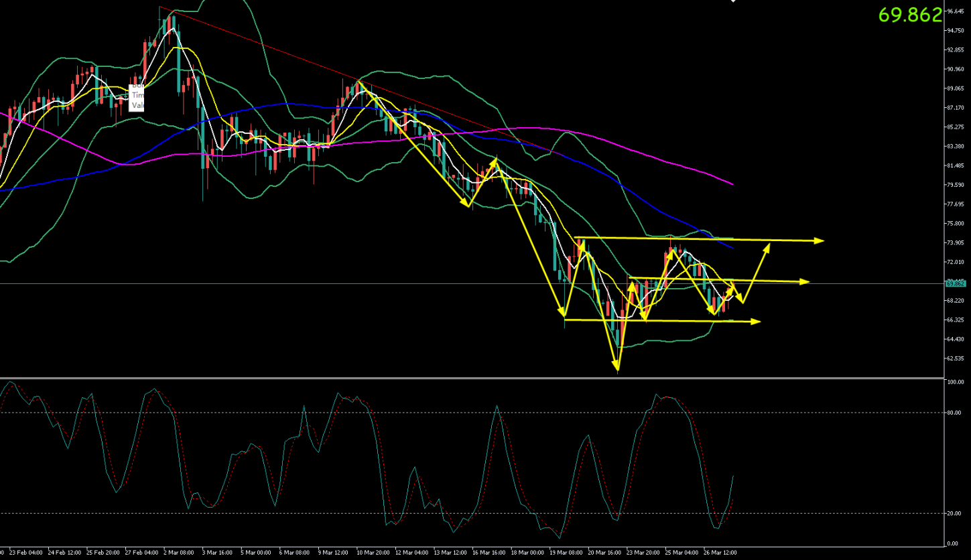The image size is (971, 560).
Task: Click the lowest yellow arrow tip below the candles
Action: point(617,369)
